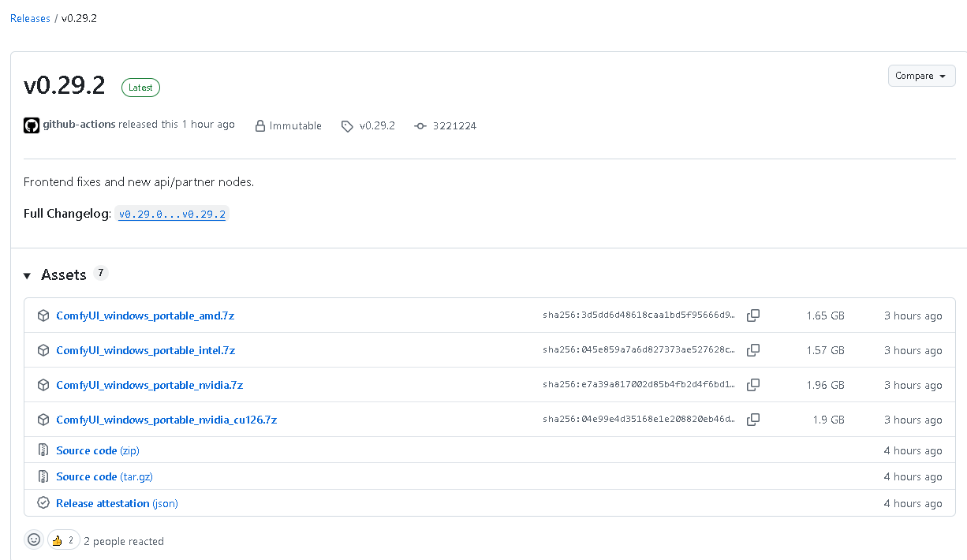Click package icon beside ComfyUI_windows_portable_nvidia_cu126.7z
This screenshot has width=967, height=560.
pos(43,420)
